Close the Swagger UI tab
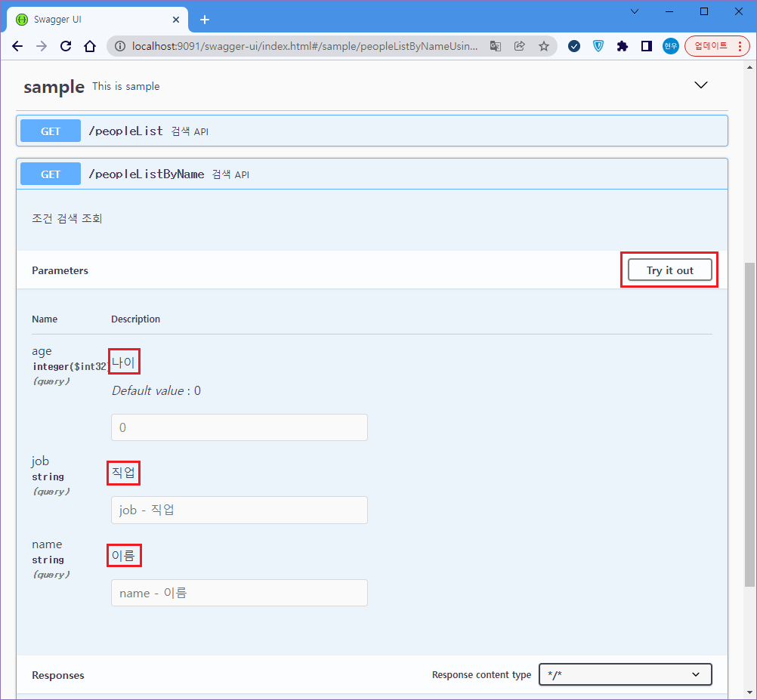Image resolution: width=757 pixels, height=700 pixels. [176, 20]
